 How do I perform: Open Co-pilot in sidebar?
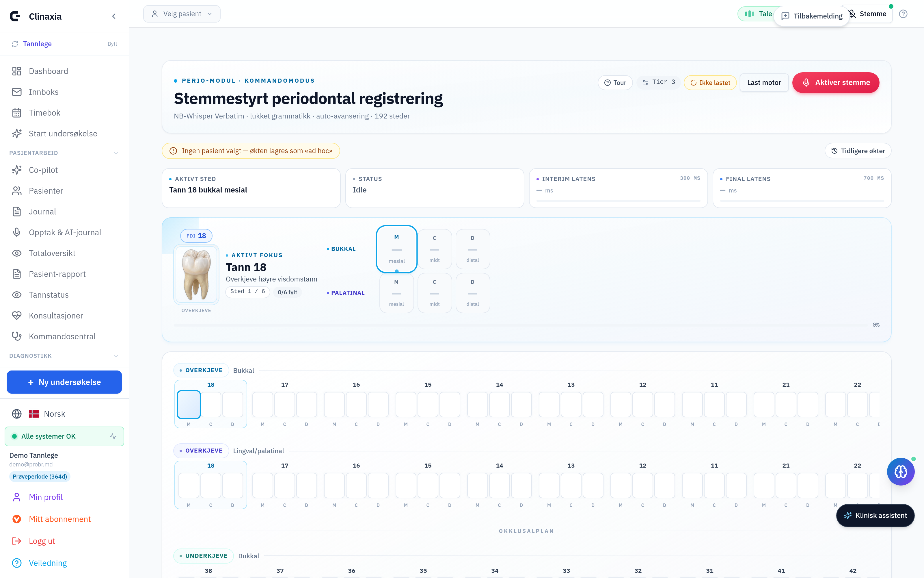pyautogui.click(x=64, y=170)
